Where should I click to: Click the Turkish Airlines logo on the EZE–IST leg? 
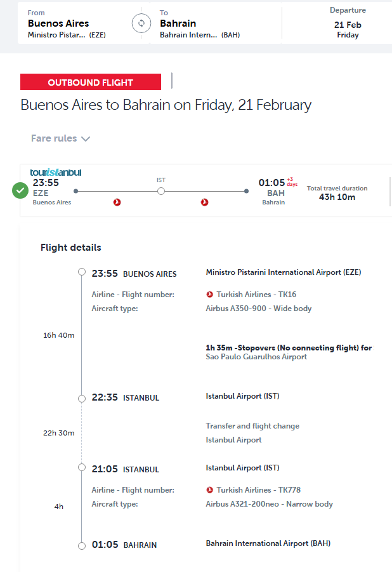[117, 202]
